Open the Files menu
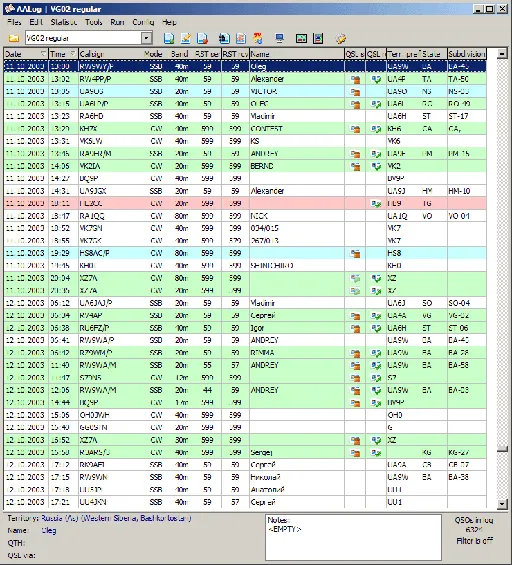This screenshot has width=512, height=565. coord(14,22)
